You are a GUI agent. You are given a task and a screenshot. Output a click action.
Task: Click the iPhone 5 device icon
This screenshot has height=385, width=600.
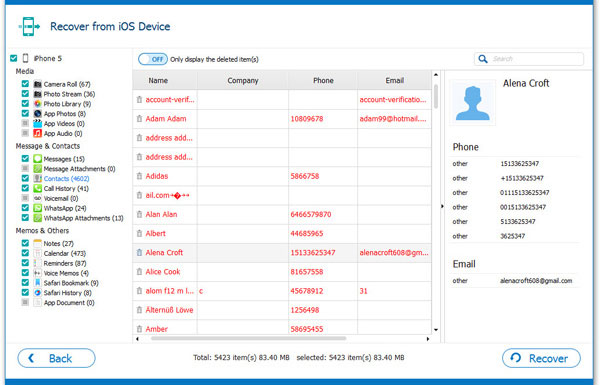pyautogui.click(x=26, y=58)
